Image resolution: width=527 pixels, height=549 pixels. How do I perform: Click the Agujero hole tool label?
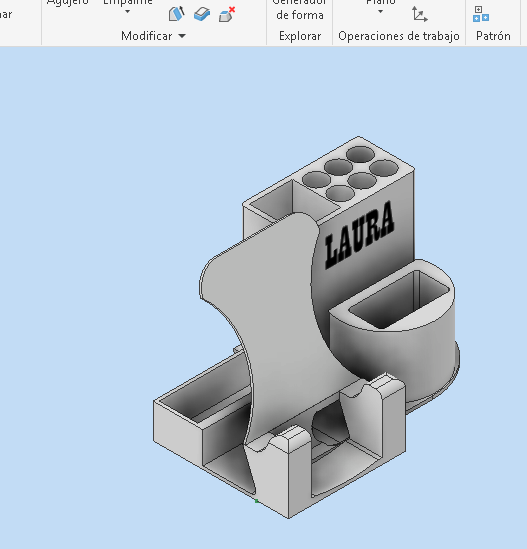point(68,2)
